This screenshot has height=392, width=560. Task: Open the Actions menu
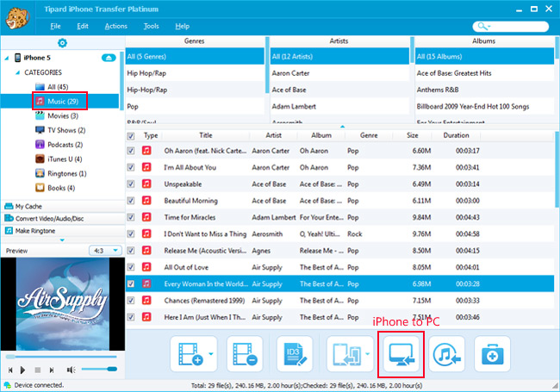pyautogui.click(x=115, y=27)
